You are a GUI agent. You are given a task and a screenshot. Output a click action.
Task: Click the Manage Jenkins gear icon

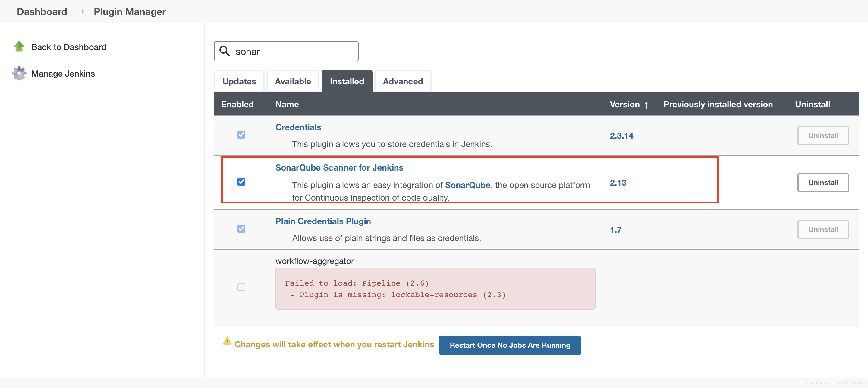click(19, 74)
